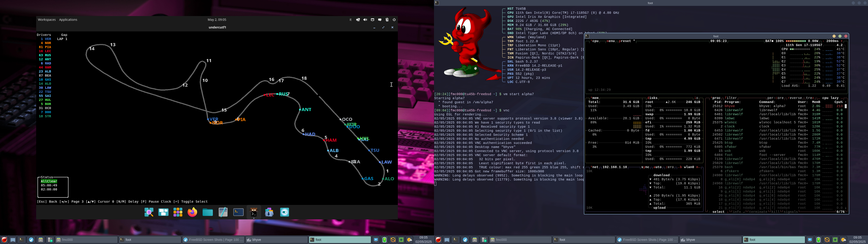Screen dimensions: 868x244
Task: Open the COSMIC Store download-box icon
Action: (269, 212)
